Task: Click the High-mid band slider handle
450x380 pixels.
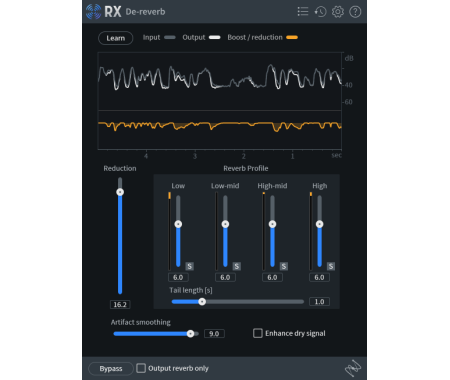Action: coord(272,224)
